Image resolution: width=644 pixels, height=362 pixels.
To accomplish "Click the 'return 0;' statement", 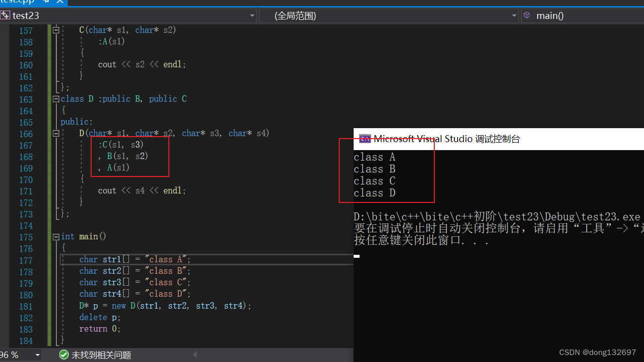I will pyautogui.click(x=100, y=328).
